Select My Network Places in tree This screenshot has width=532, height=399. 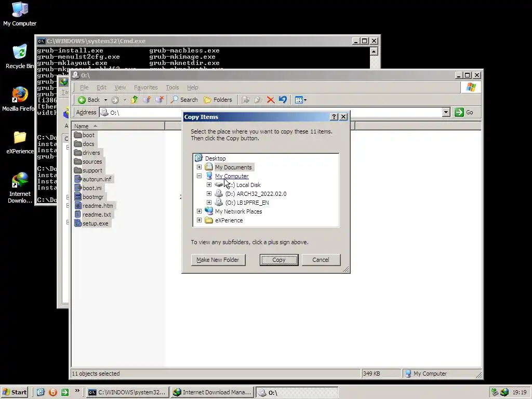[x=238, y=211]
